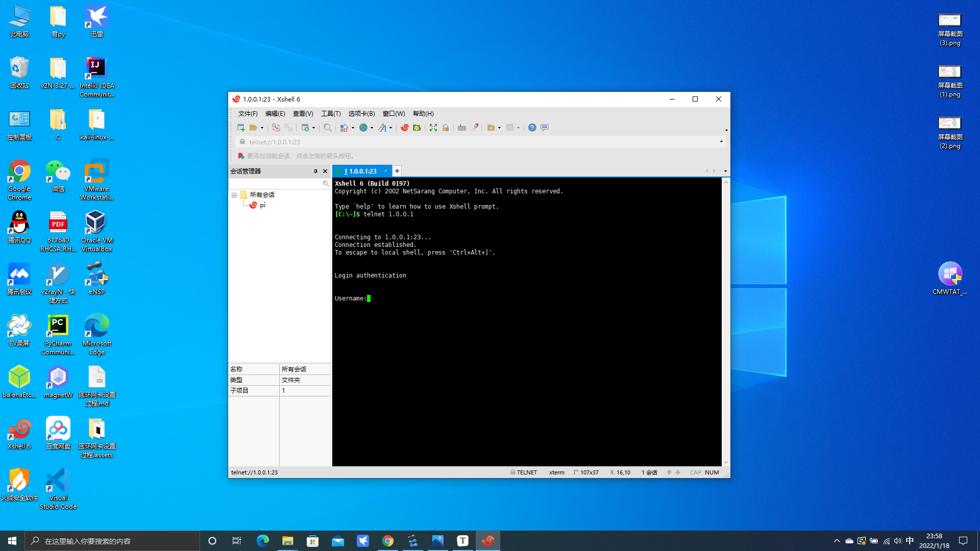This screenshot has width=980, height=551.
Task: Click the red Xshell swirl toolbar icon
Action: (x=405, y=128)
